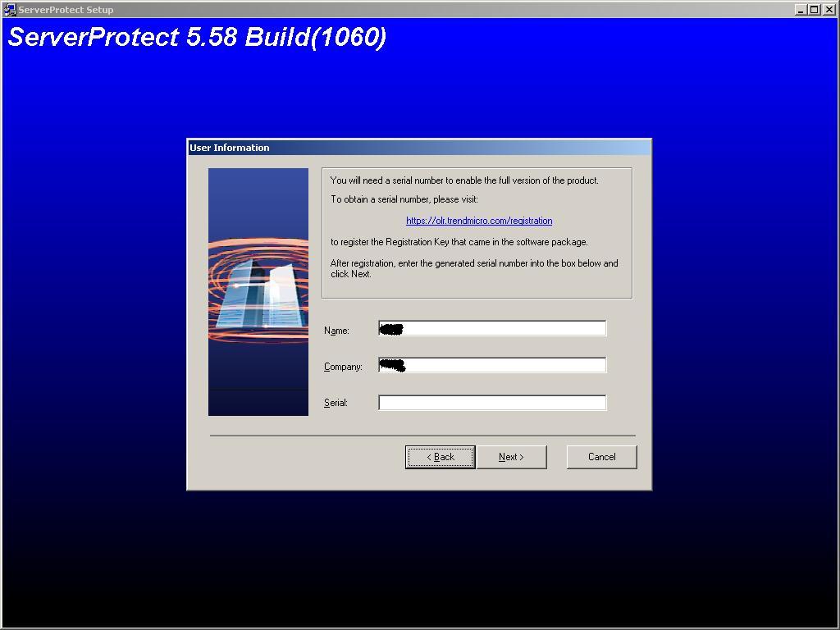This screenshot has height=630, width=840.
Task: Click the Next button
Action: [x=511, y=457]
